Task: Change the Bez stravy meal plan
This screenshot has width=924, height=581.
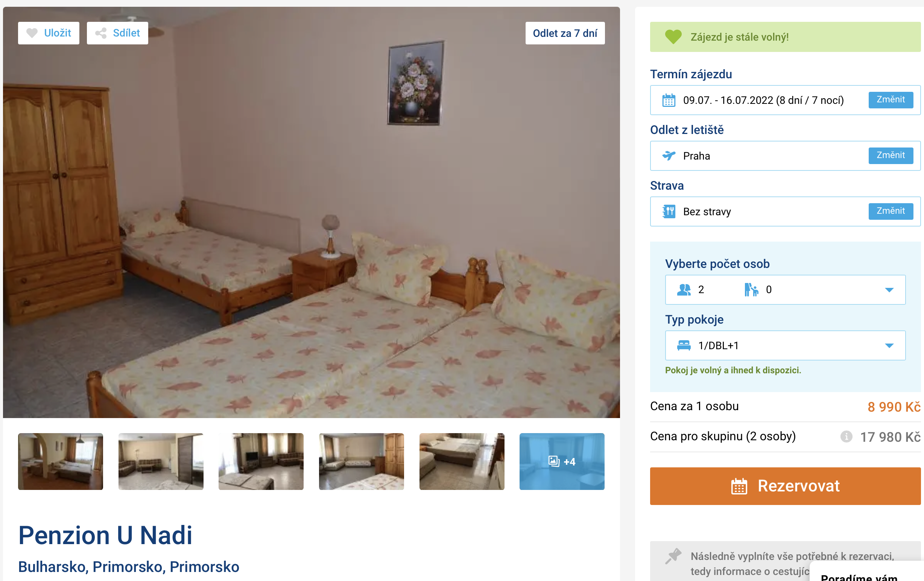Action: tap(891, 211)
